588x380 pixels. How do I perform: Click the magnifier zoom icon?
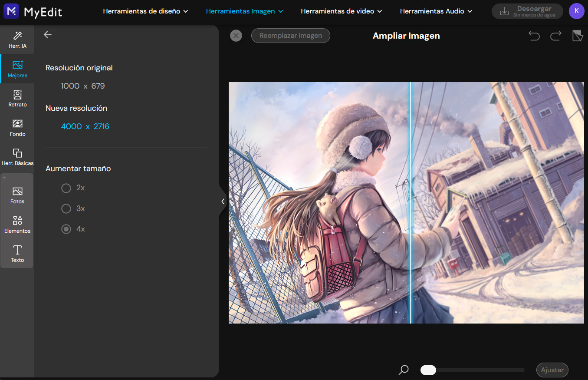[x=404, y=370]
